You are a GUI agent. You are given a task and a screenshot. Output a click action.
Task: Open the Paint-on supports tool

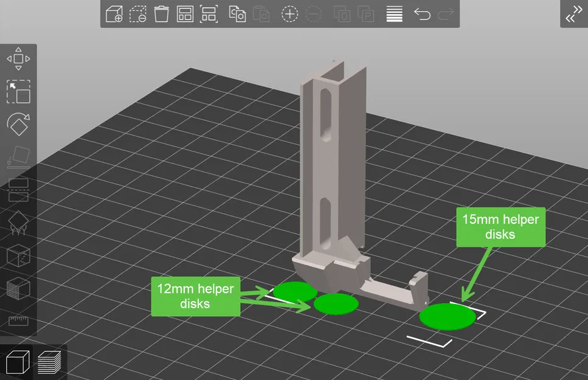[18, 223]
